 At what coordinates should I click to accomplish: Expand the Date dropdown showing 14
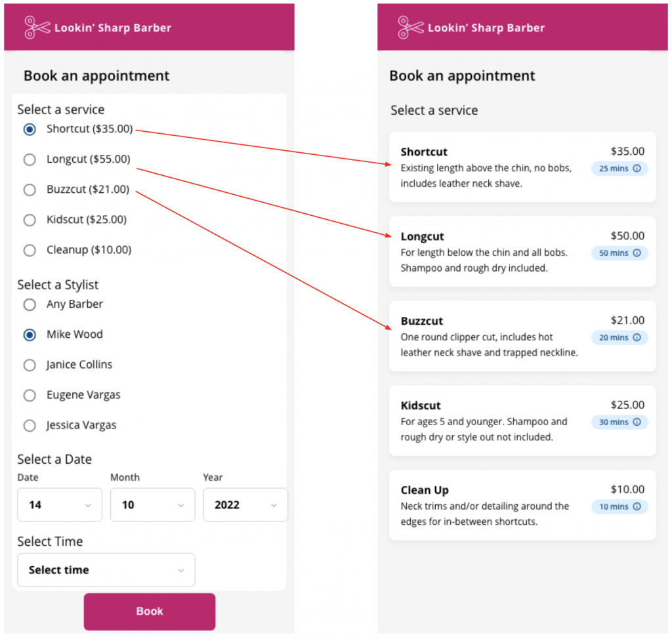(60, 505)
